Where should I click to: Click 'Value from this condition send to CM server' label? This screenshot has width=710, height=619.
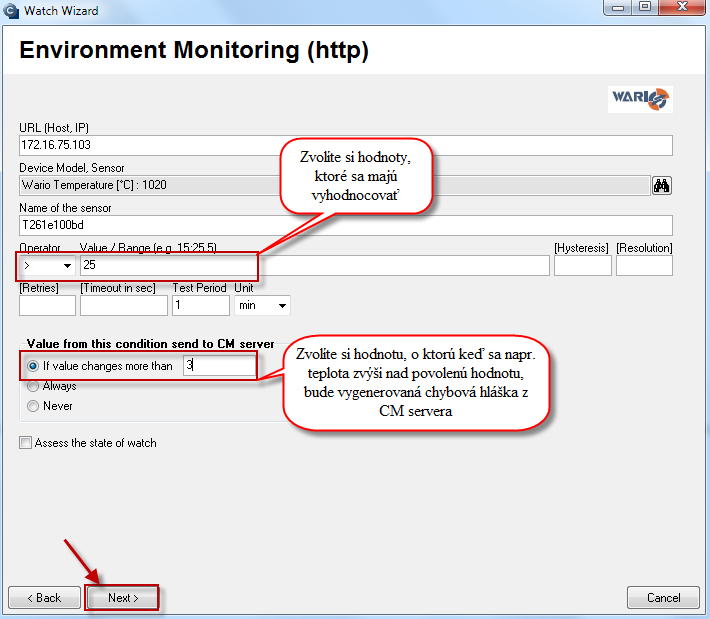coord(150,344)
